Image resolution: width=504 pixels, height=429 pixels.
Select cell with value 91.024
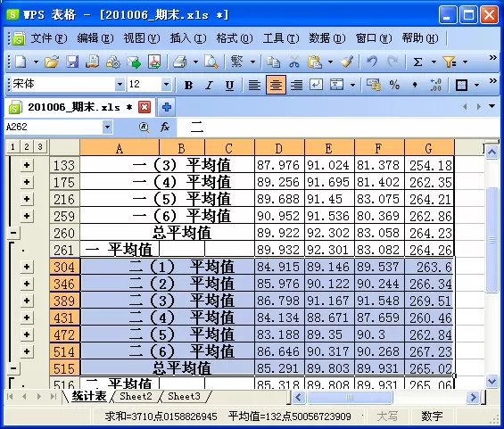tap(328, 165)
